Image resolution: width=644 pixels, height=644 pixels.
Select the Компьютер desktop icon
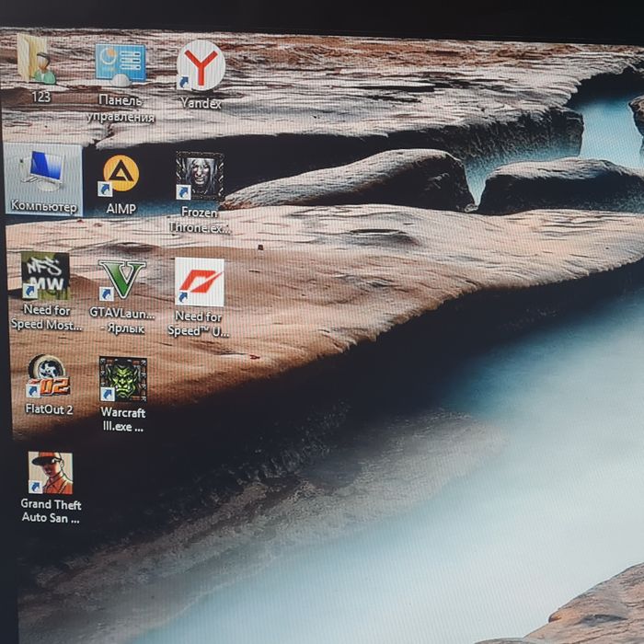click(x=43, y=170)
